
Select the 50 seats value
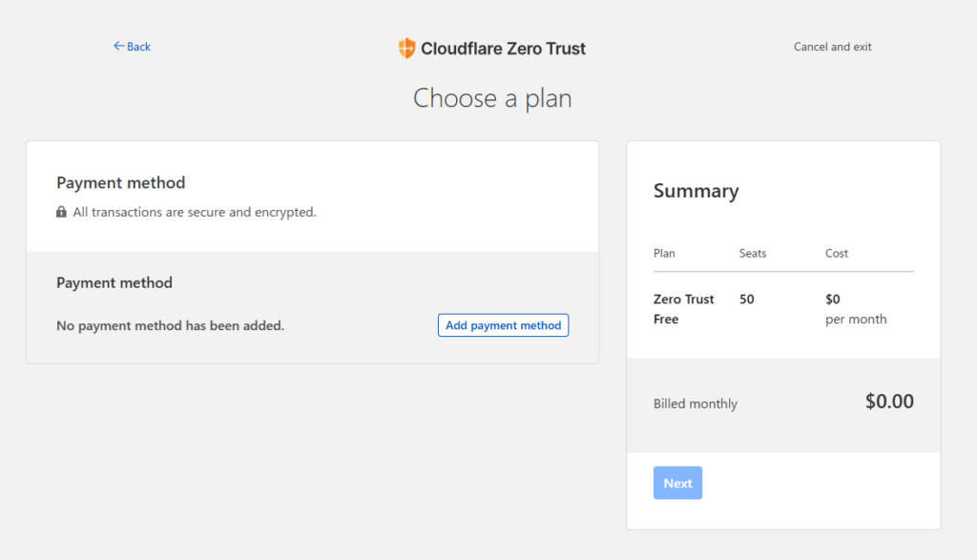point(745,299)
